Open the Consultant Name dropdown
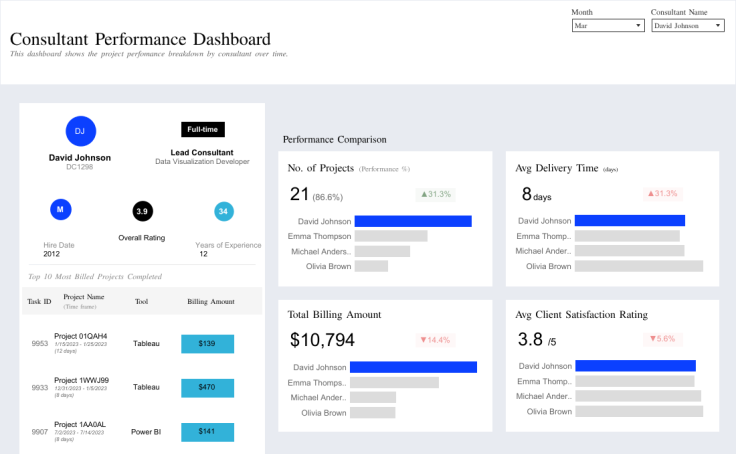Image resolution: width=736 pixels, height=454 pixels. pyautogui.click(x=687, y=26)
